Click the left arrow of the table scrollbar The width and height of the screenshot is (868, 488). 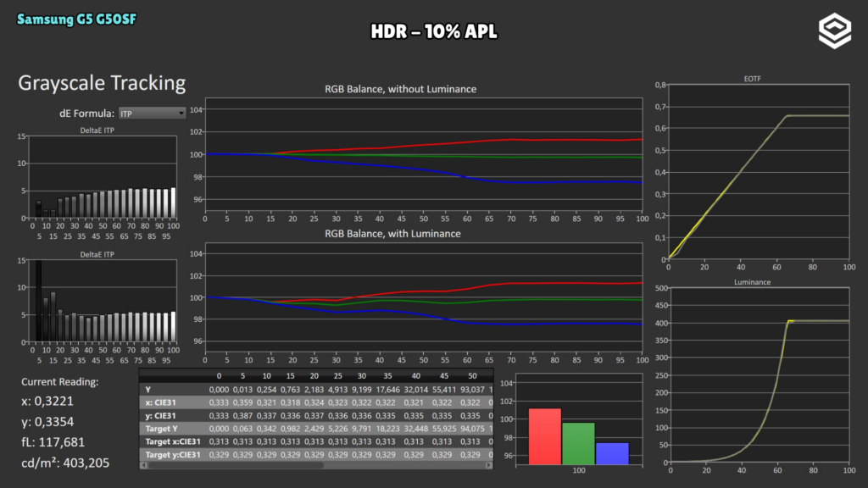[144, 465]
